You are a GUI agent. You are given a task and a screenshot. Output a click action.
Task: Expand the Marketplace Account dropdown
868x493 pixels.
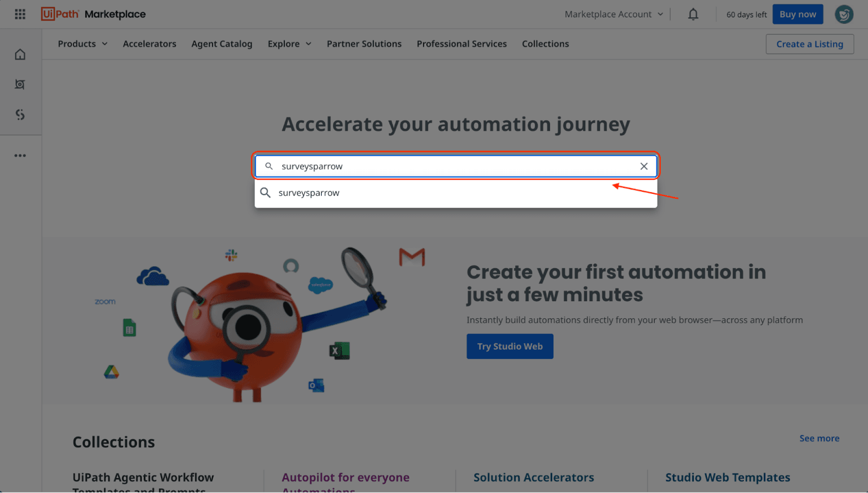[614, 14]
